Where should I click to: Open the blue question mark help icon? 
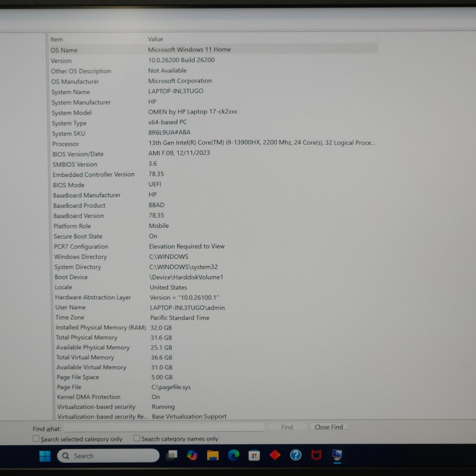(295, 455)
